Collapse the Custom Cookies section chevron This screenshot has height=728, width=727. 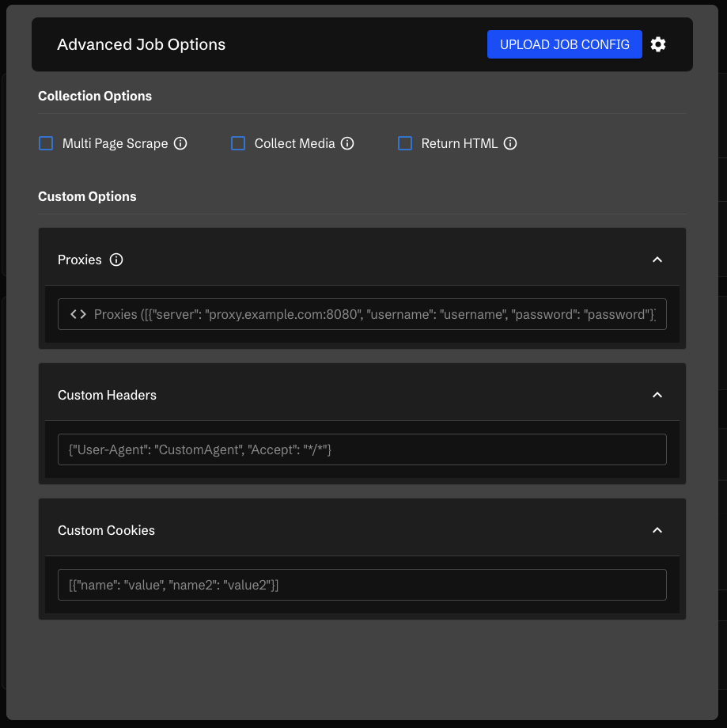coord(657,530)
